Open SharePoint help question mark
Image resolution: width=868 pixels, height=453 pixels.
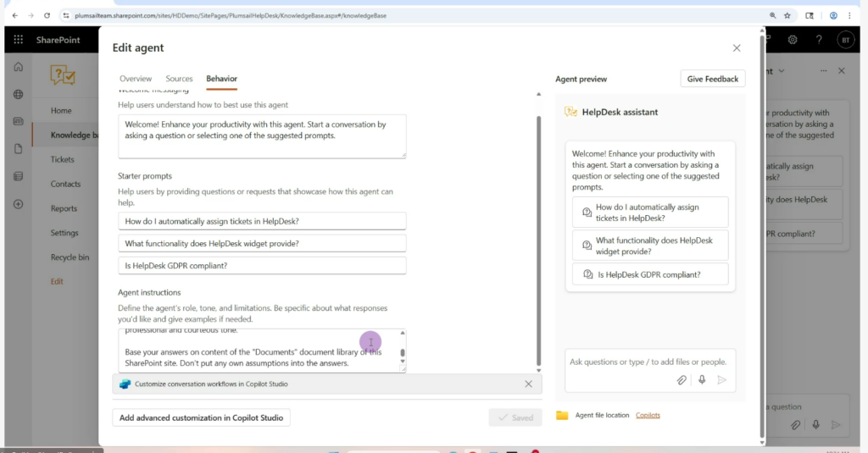point(819,40)
